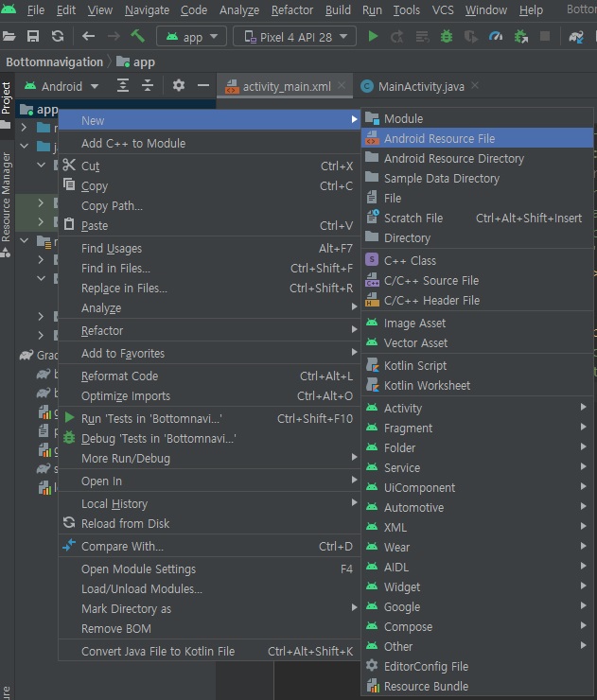
Task: Select Reformat Code
Action: coord(209,376)
